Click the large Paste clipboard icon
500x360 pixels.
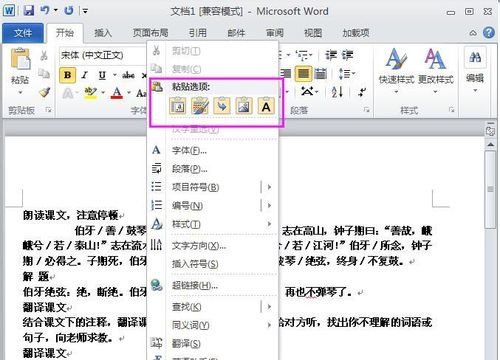20,60
